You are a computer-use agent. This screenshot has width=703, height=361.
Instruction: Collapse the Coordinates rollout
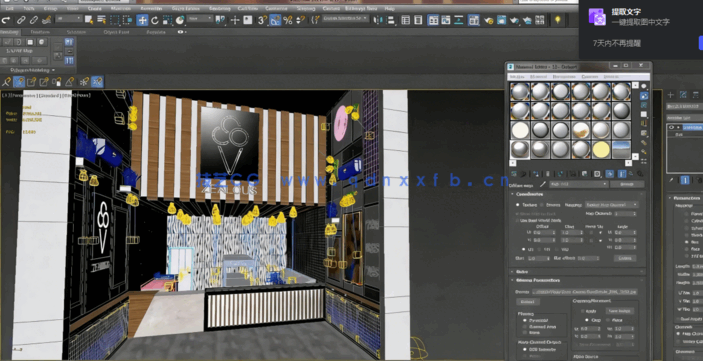pyautogui.click(x=577, y=194)
